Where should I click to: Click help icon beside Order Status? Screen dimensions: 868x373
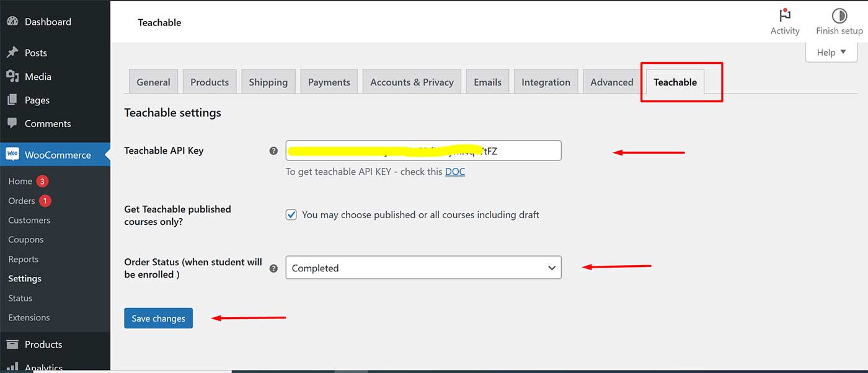(x=273, y=268)
